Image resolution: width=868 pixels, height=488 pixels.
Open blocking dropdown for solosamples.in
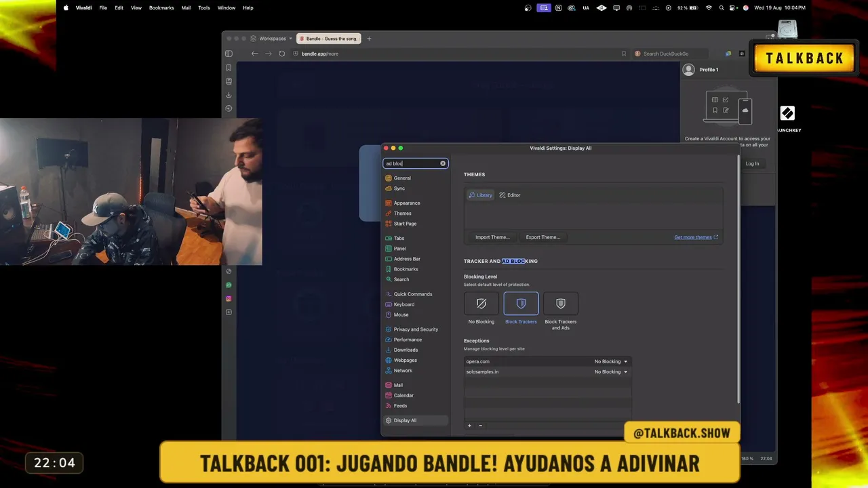(x=610, y=371)
